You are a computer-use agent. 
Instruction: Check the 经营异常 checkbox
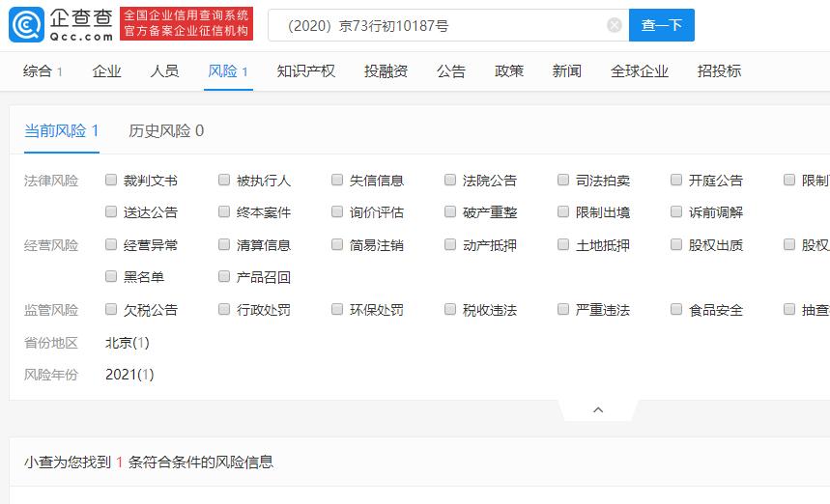coord(110,244)
